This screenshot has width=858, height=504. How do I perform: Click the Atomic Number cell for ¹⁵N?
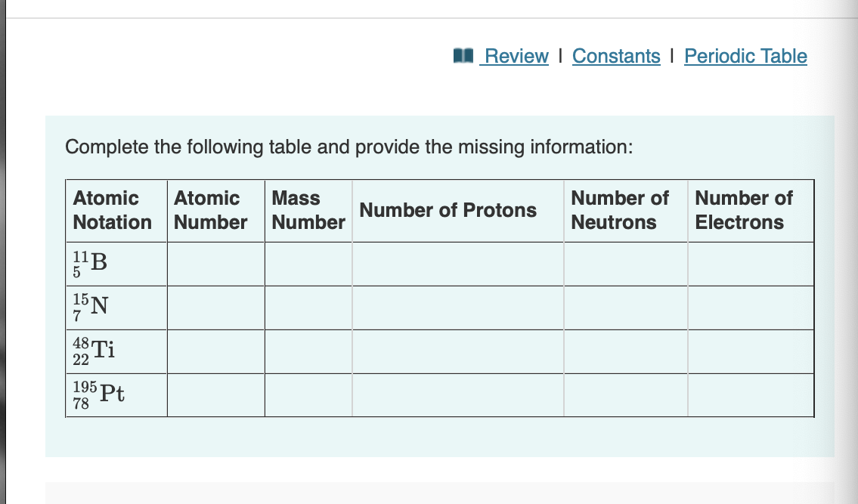215,308
